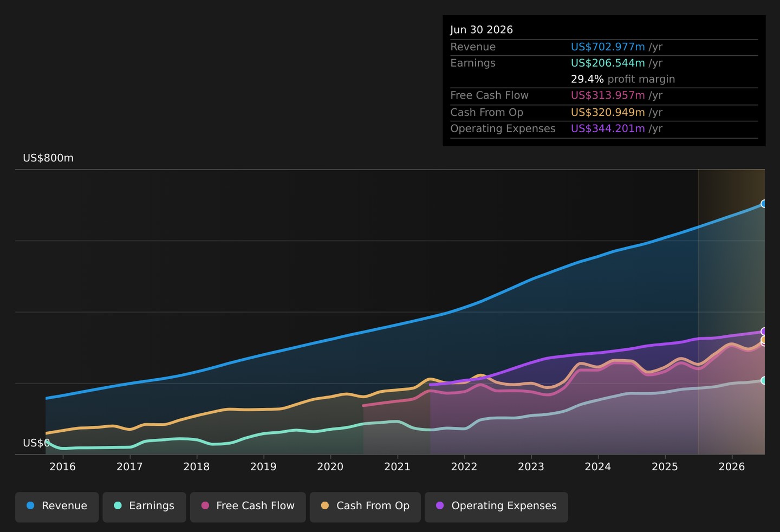Hide the Operating Expenses series

(x=496, y=507)
